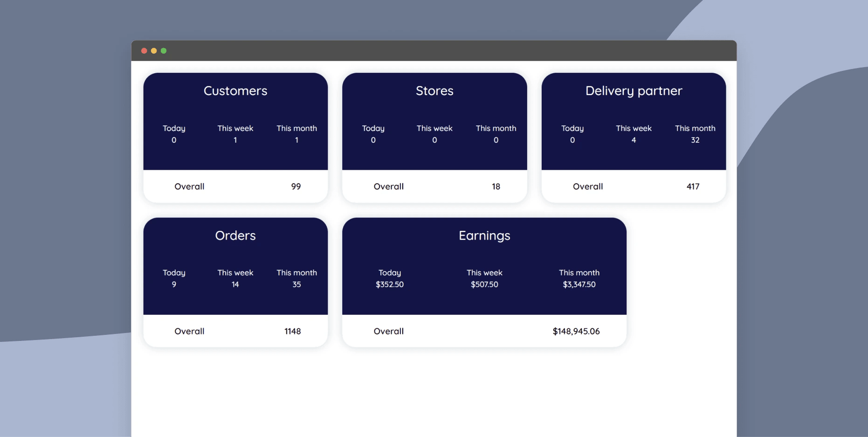Image resolution: width=868 pixels, height=437 pixels.
Task: Click Customers This week value 1
Action: (235, 140)
